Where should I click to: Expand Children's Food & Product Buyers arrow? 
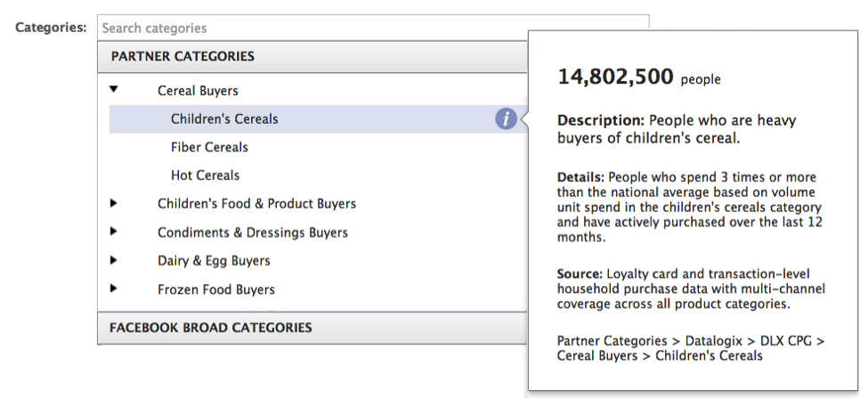pos(113,203)
